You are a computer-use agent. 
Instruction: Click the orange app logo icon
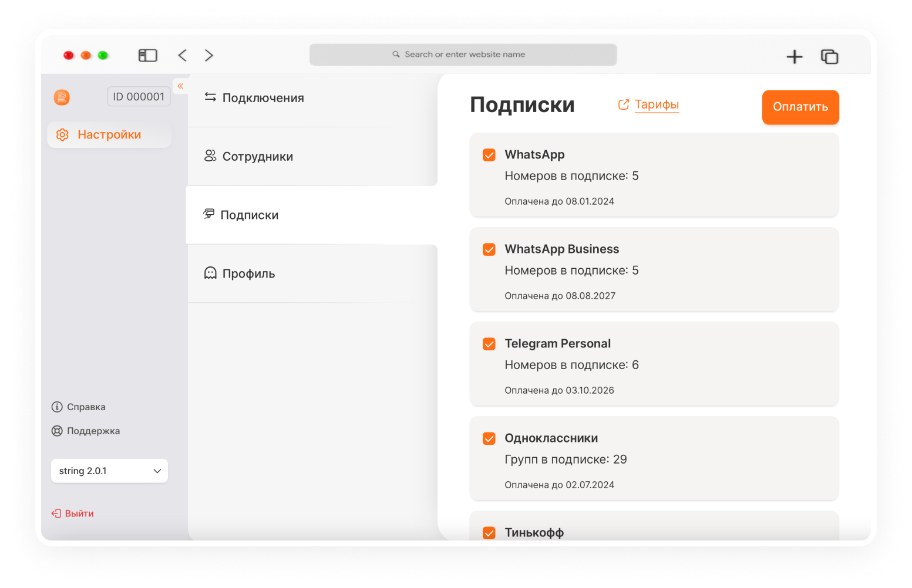[x=62, y=97]
